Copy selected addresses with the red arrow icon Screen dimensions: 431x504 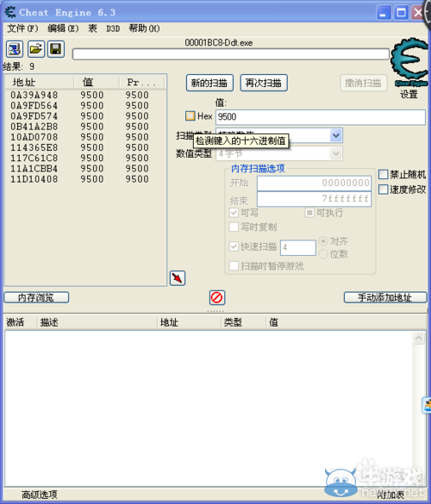[x=178, y=278]
